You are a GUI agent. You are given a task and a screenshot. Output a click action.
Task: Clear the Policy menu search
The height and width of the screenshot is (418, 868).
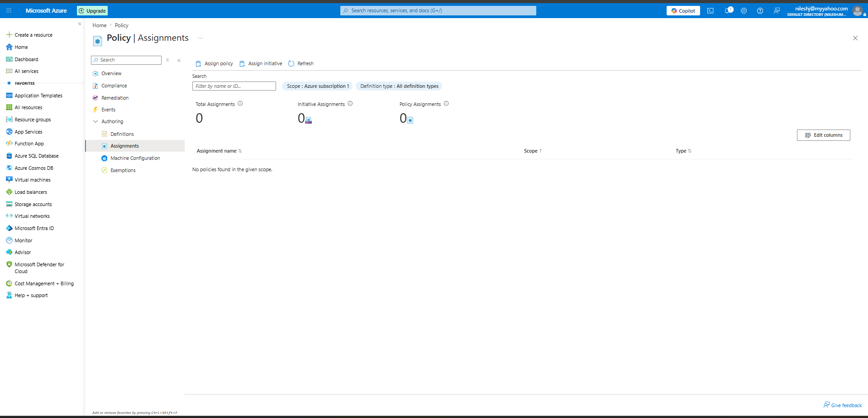pyautogui.click(x=167, y=60)
